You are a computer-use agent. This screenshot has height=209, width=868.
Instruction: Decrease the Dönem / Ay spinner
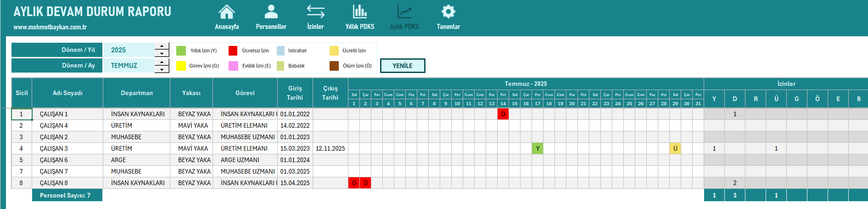click(162, 69)
